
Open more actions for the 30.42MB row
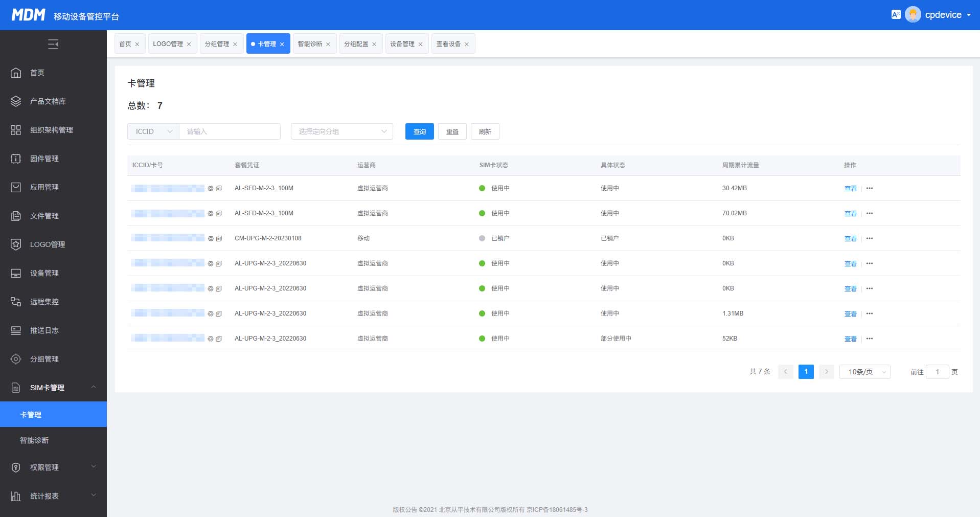(x=870, y=188)
